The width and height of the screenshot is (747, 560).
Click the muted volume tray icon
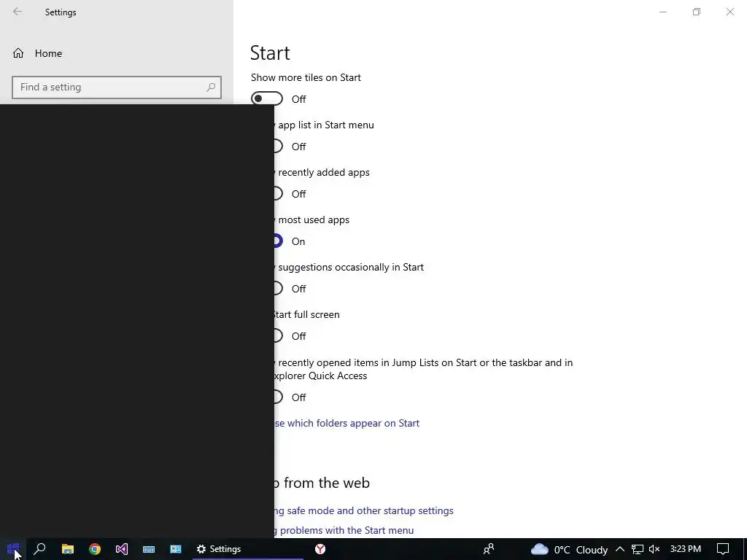point(654,549)
